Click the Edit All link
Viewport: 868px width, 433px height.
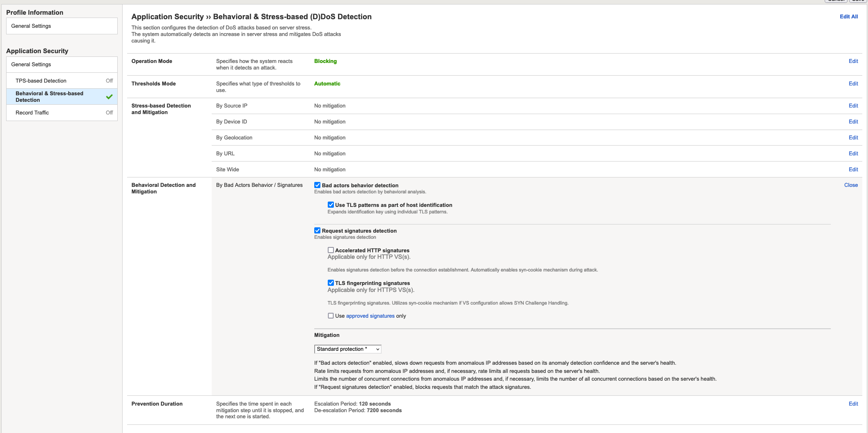tap(848, 17)
